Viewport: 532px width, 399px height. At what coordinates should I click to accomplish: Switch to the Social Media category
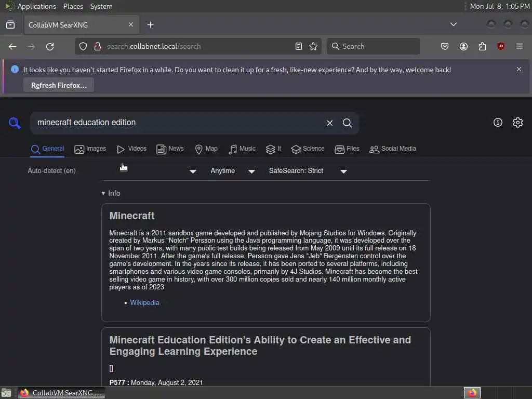click(x=393, y=149)
